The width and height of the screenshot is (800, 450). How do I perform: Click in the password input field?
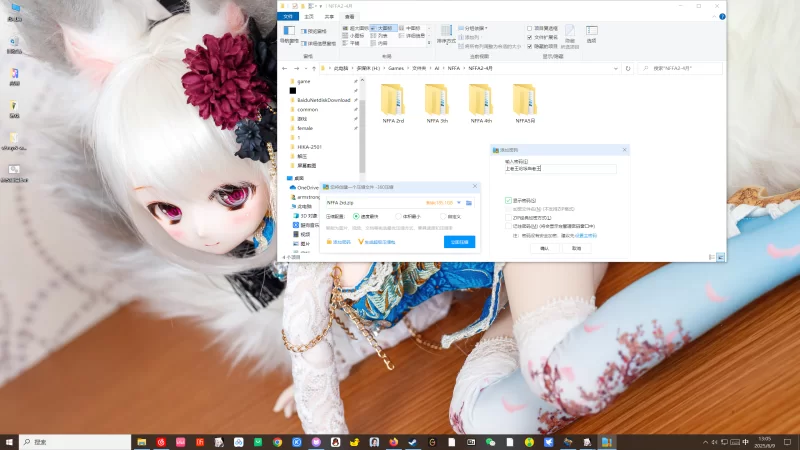click(560, 169)
